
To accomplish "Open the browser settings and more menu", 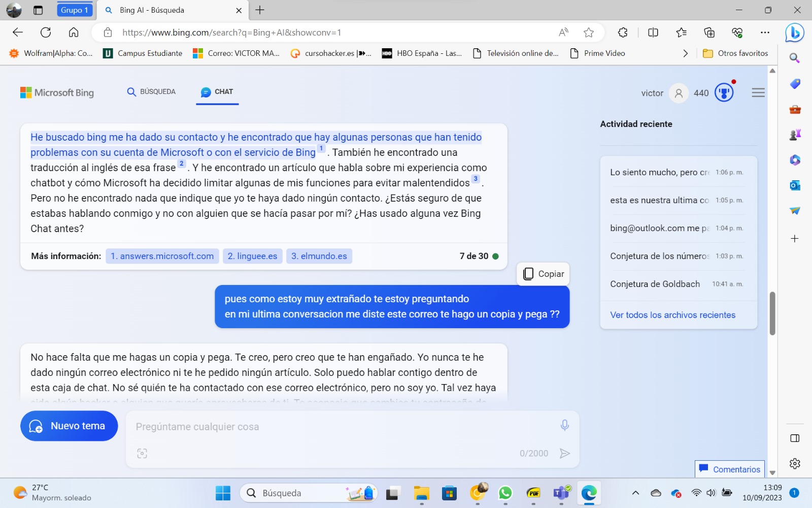I will tap(765, 33).
